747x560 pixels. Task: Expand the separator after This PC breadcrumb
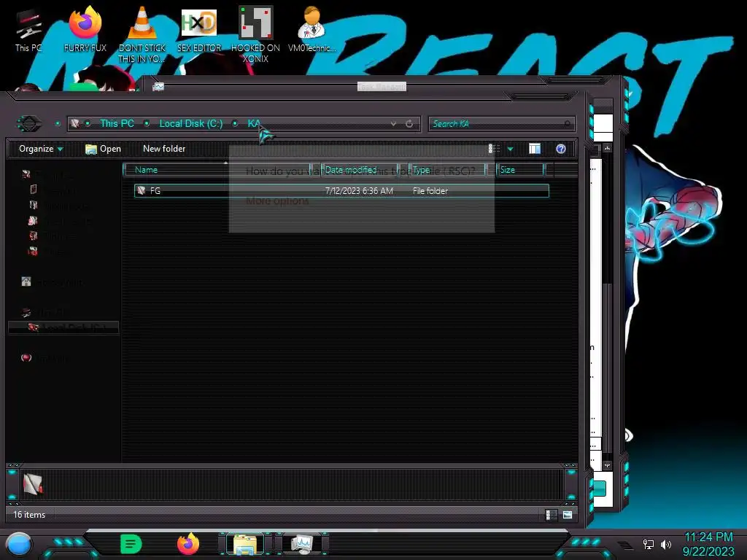coord(147,124)
